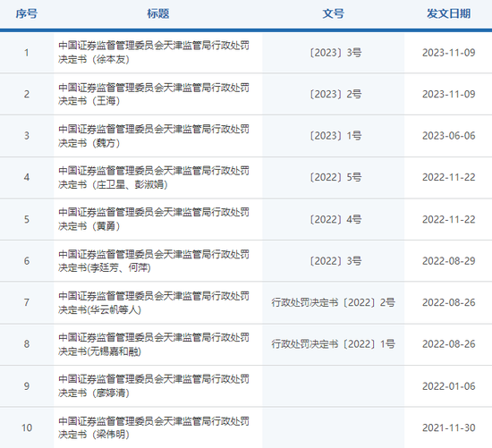Open the decision titled 黄勇
The image size is (492, 448).
click(154, 219)
